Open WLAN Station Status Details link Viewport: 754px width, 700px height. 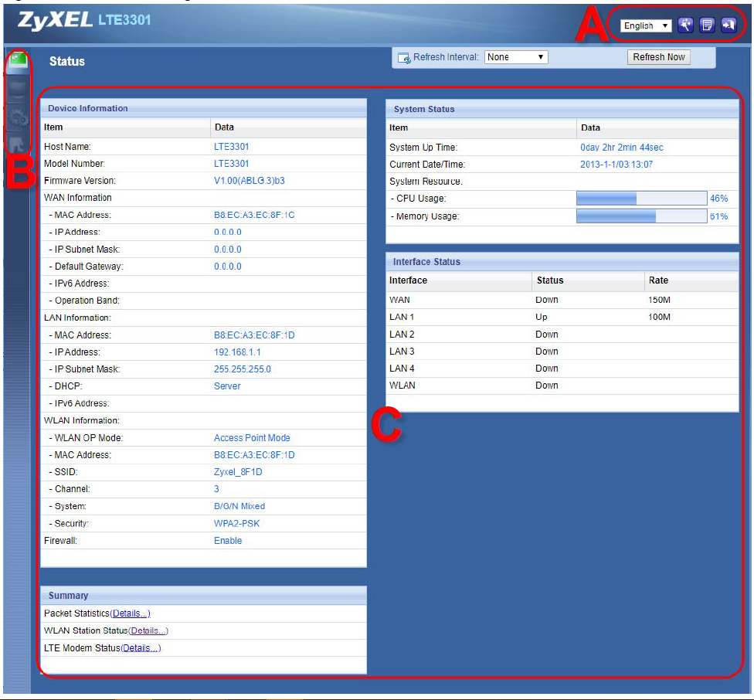click(148, 630)
